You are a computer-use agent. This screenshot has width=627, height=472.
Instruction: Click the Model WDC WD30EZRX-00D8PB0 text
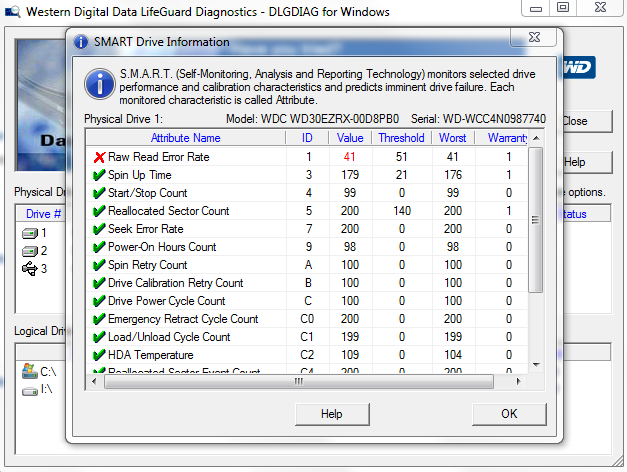(x=313, y=119)
